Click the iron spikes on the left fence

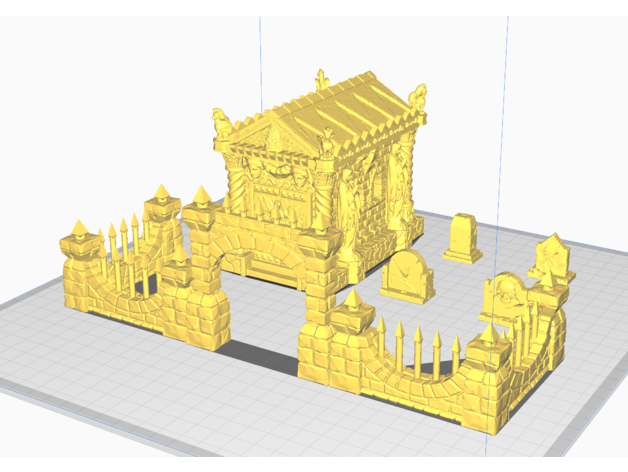point(124,238)
